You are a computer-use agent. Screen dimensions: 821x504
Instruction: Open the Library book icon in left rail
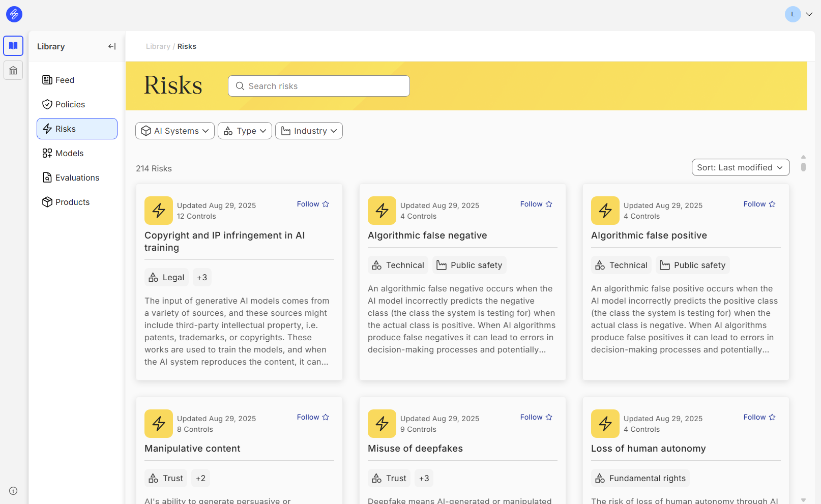coord(13,46)
